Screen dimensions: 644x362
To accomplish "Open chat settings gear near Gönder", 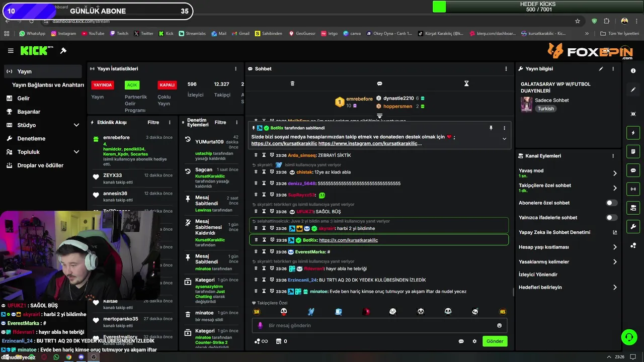I will tap(474, 341).
